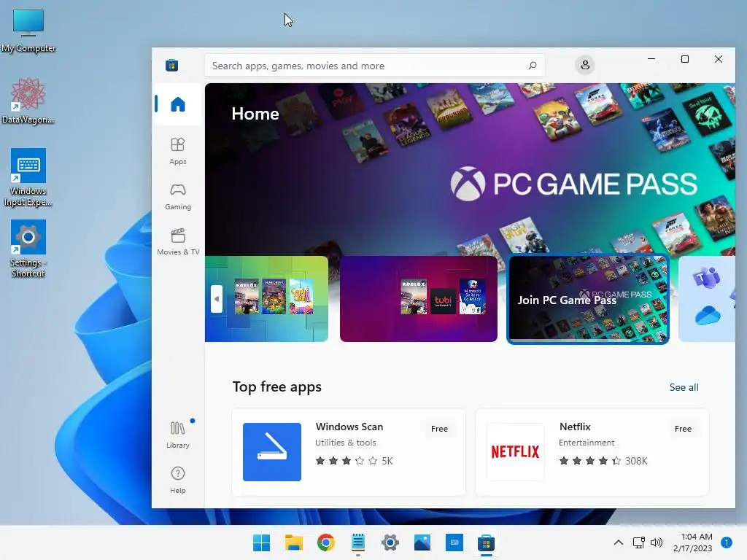Open Help in Store sidebar
The width and height of the screenshot is (747, 560).
coord(178,480)
